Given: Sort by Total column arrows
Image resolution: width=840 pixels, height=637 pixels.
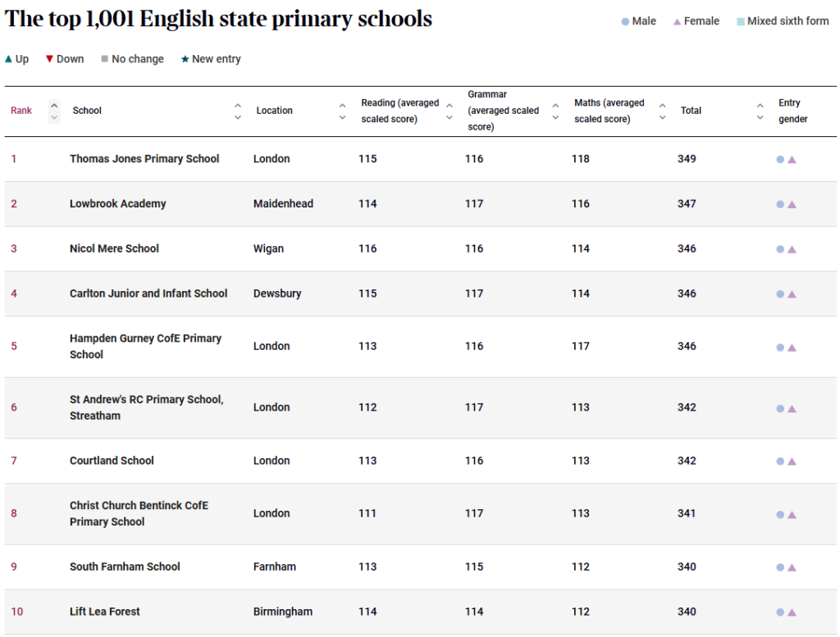Looking at the screenshot, I should (760, 111).
